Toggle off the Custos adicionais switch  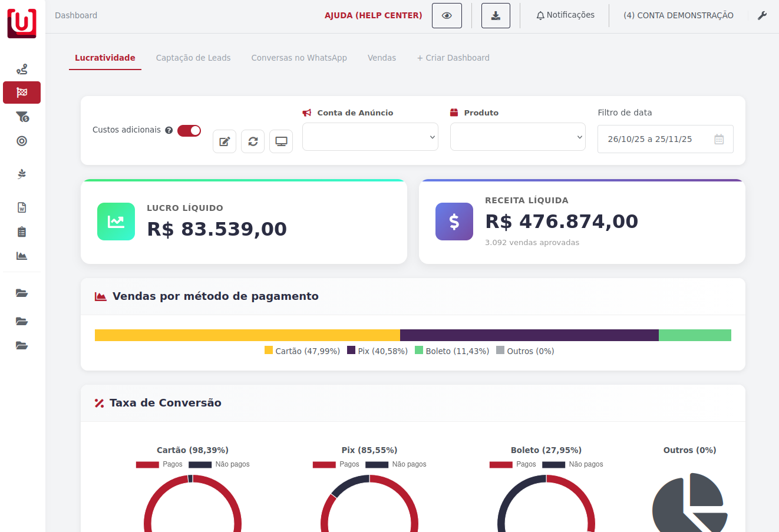pos(189,130)
